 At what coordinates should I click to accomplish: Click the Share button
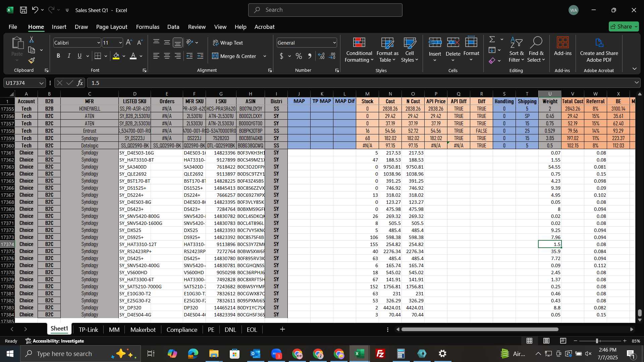click(x=624, y=26)
